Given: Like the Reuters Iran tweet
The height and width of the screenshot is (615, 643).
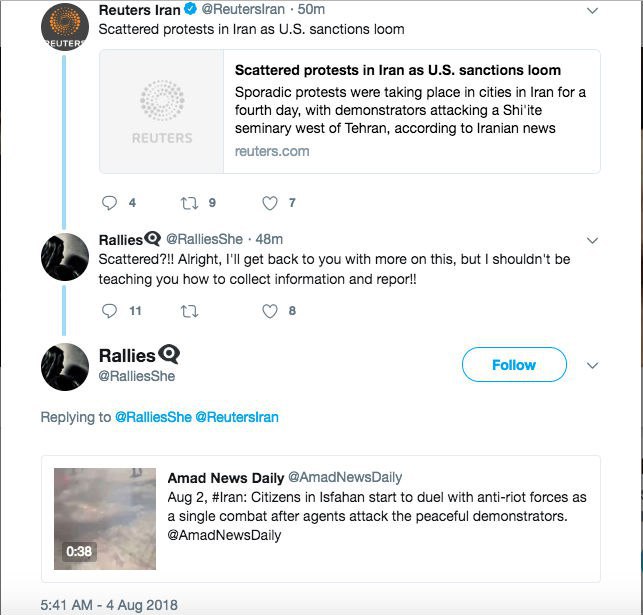Looking at the screenshot, I should [269, 203].
